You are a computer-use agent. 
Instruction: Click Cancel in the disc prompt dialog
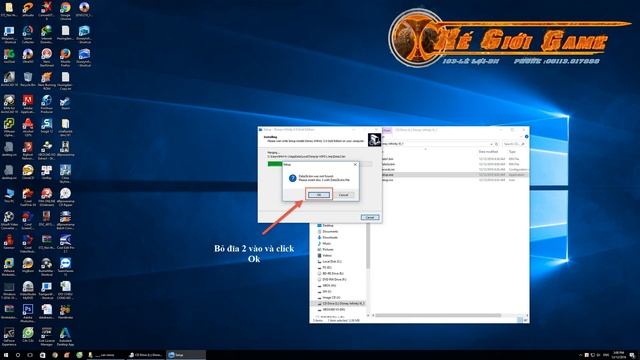pos(344,195)
